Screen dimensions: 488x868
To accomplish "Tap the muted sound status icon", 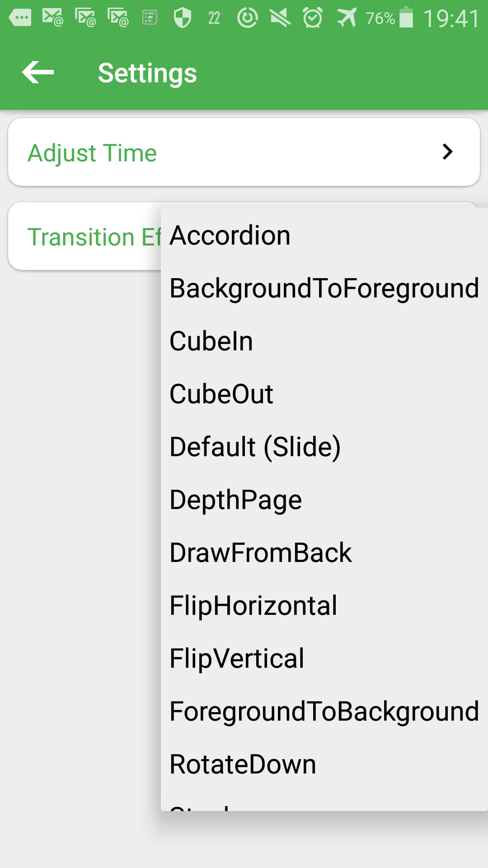I will [280, 18].
